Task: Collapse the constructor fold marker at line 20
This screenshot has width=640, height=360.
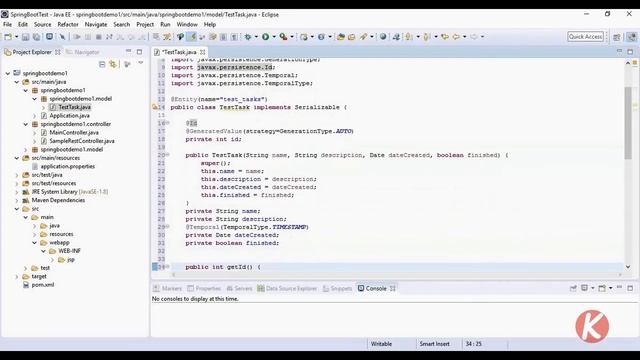Action: (167, 155)
